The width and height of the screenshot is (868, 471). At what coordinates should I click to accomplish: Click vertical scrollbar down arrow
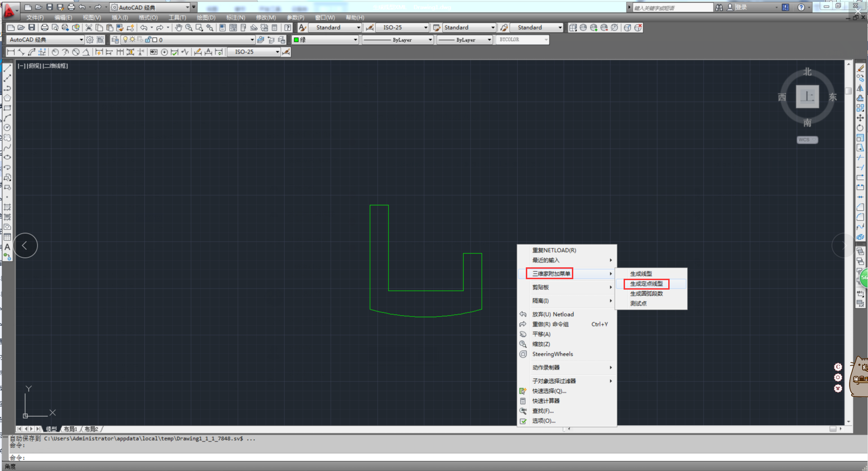[849, 422]
